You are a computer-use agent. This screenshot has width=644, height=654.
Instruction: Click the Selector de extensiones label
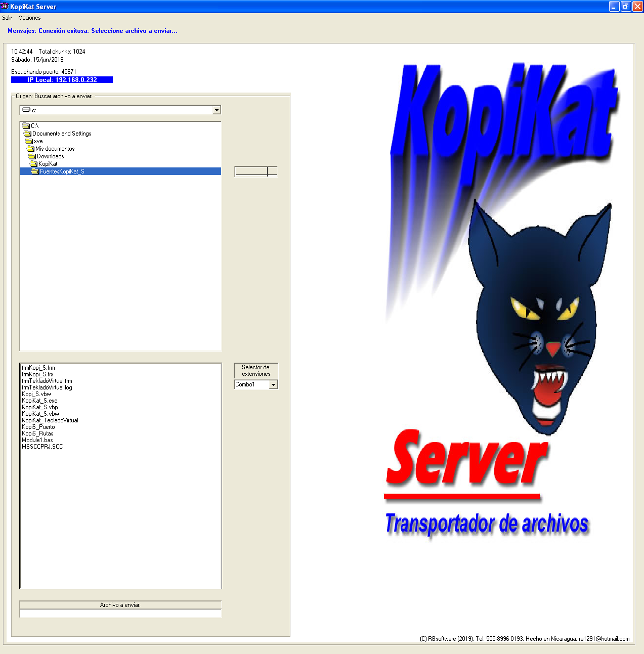click(x=256, y=371)
